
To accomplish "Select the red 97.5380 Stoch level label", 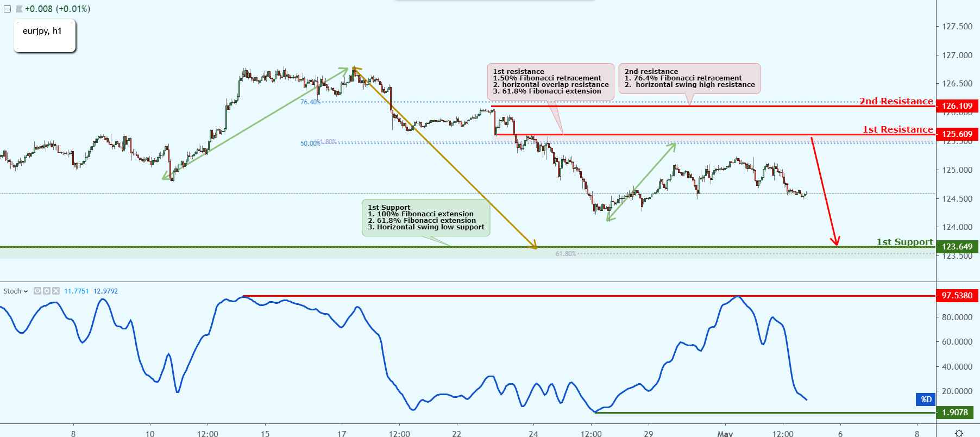I will [x=957, y=296].
